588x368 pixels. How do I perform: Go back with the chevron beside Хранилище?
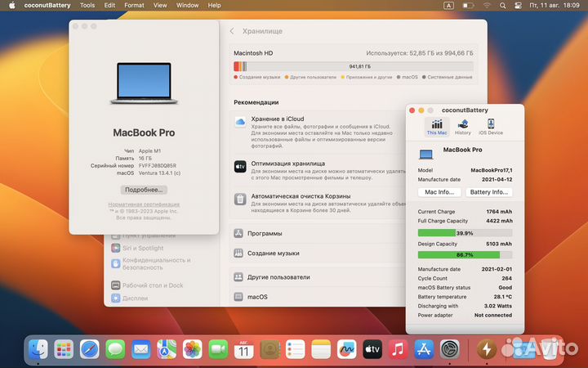pyautogui.click(x=232, y=31)
